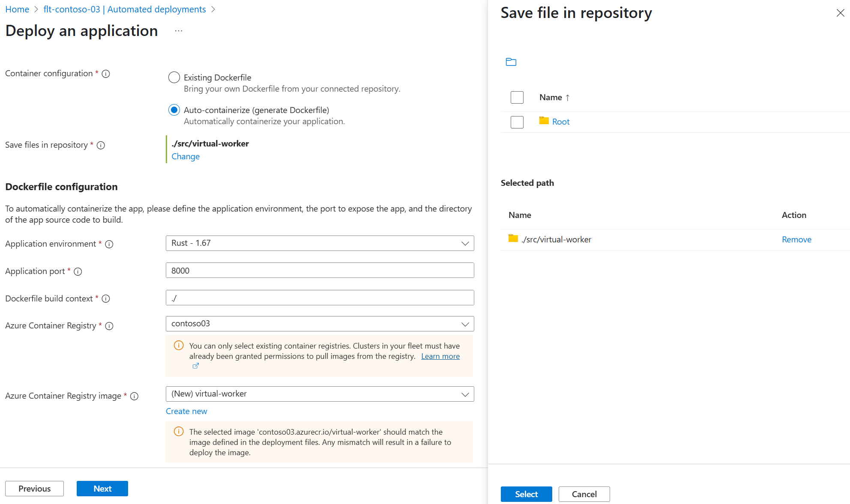Expand the virtual-worker registry image dropdown
The image size is (850, 504).
[320, 394]
